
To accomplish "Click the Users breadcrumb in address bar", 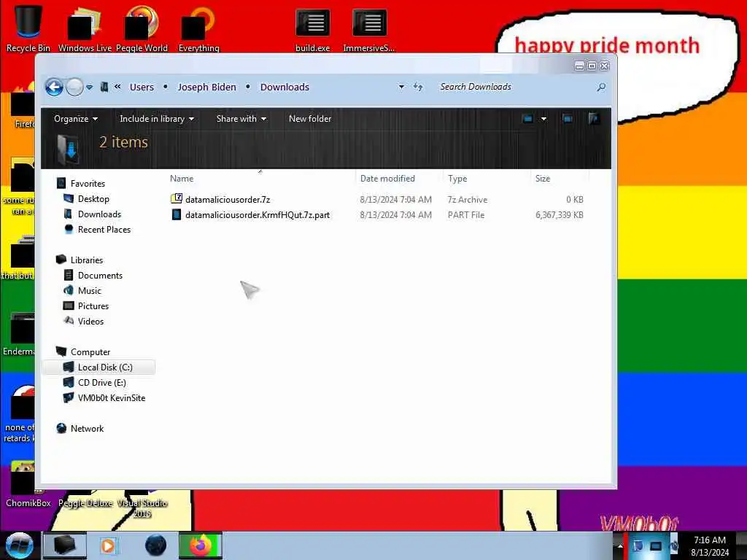I will pos(142,87).
